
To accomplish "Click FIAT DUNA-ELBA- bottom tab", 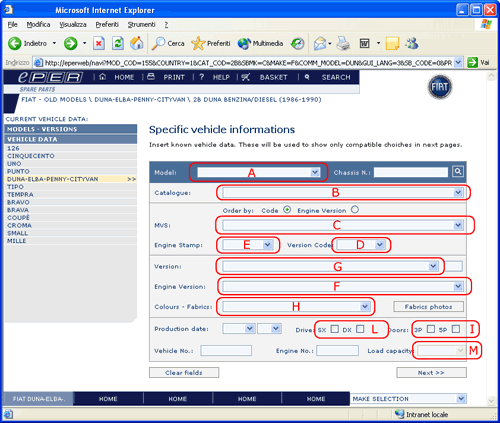I will [x=38, y=399].
